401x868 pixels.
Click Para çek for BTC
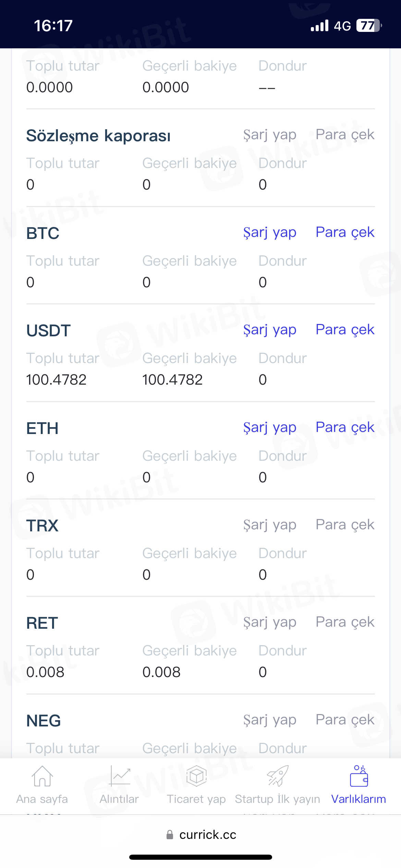pyautogui.click(x=345, y=232)
